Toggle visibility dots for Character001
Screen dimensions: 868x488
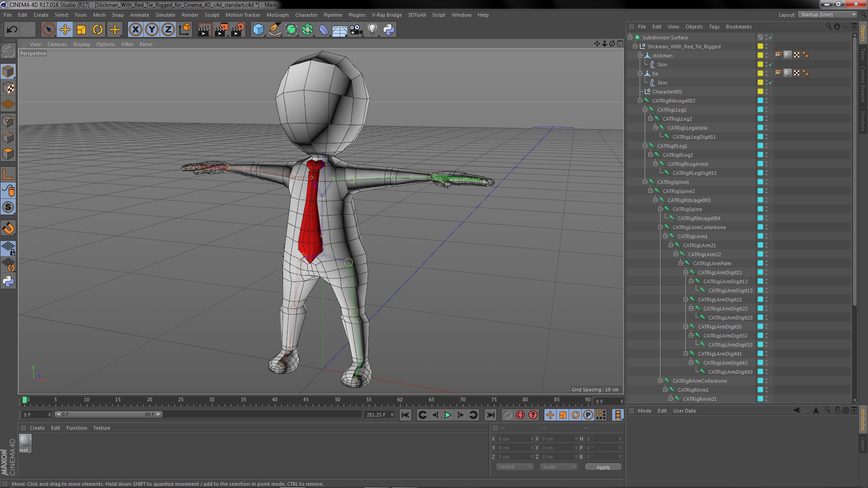[766, 92]
